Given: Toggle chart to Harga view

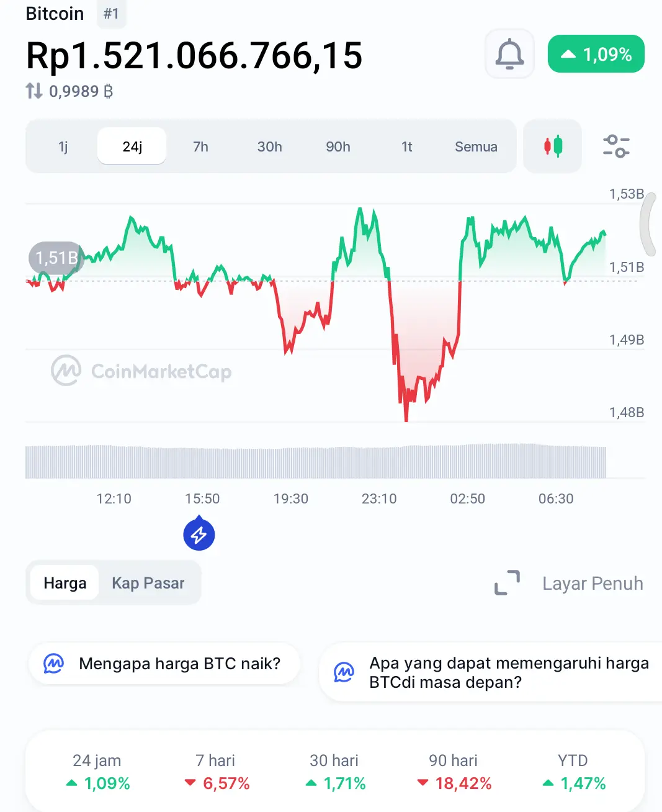Looking at the screenshot, I should (x=65, y=583).
